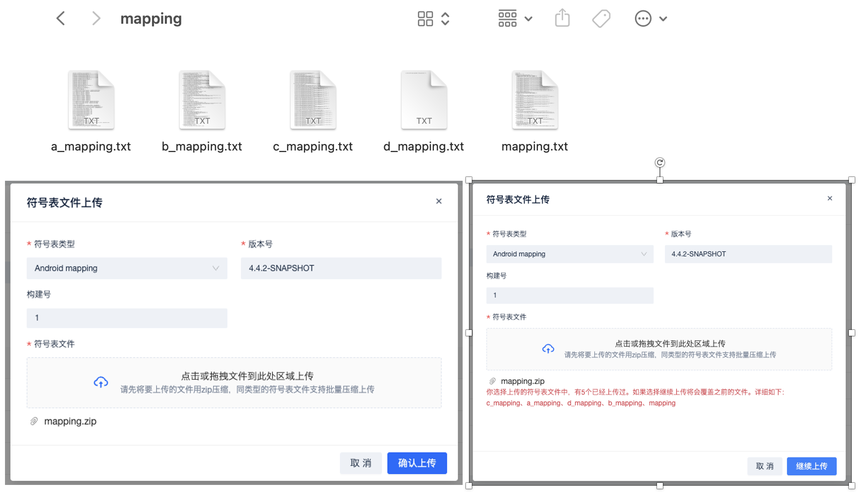This screenshot has height=492, width=868.
Task: Select the a_mapping.txt file icon
Action: pos(91,100)
